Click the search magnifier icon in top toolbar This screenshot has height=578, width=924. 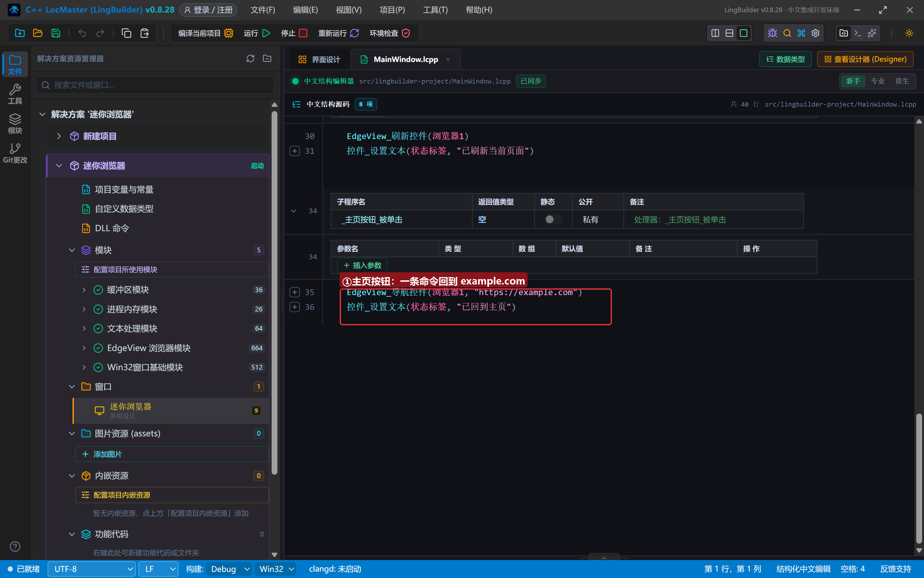pyautogui.click(x=787, y=33)
